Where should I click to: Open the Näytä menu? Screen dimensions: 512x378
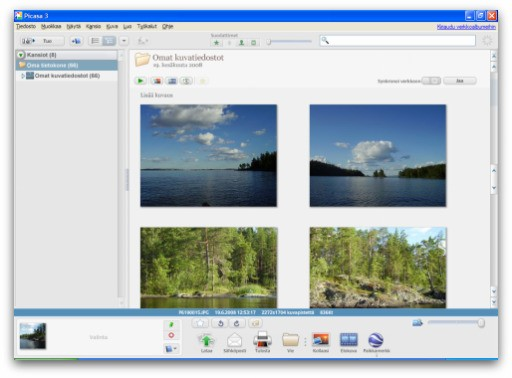tap(73, 26)
